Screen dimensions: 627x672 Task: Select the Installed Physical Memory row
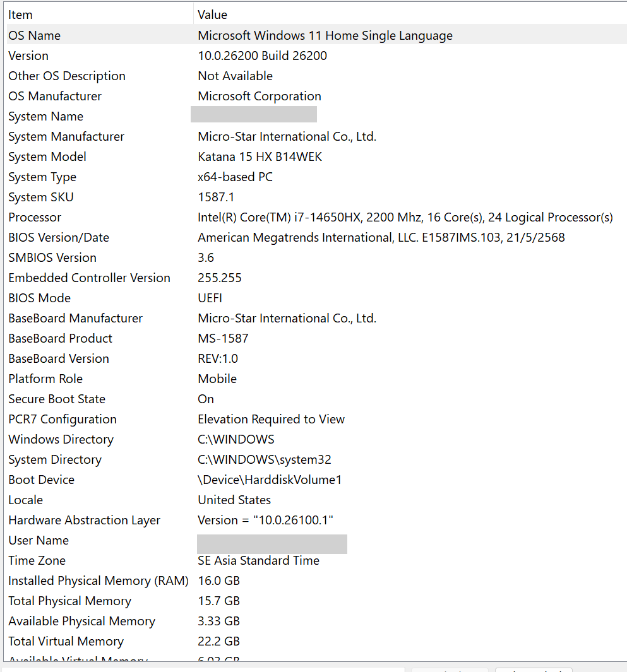pyautogui.click(x=316, y=581)
